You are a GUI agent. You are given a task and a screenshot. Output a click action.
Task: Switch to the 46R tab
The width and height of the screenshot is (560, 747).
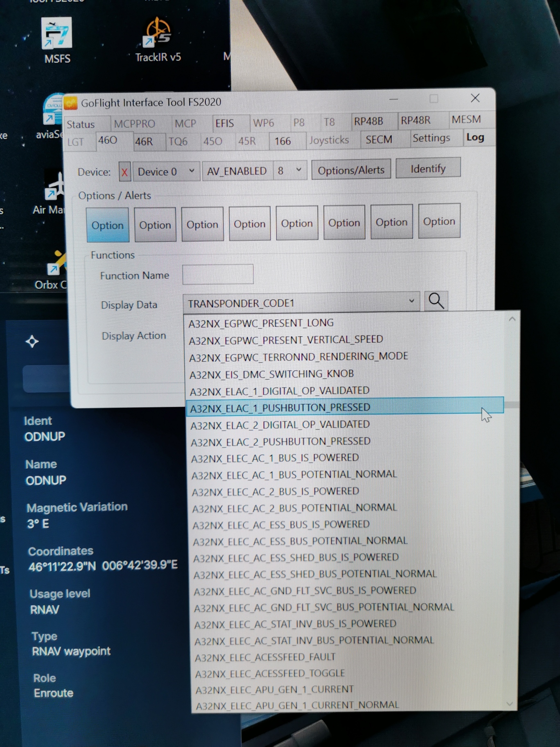point(144,141)
